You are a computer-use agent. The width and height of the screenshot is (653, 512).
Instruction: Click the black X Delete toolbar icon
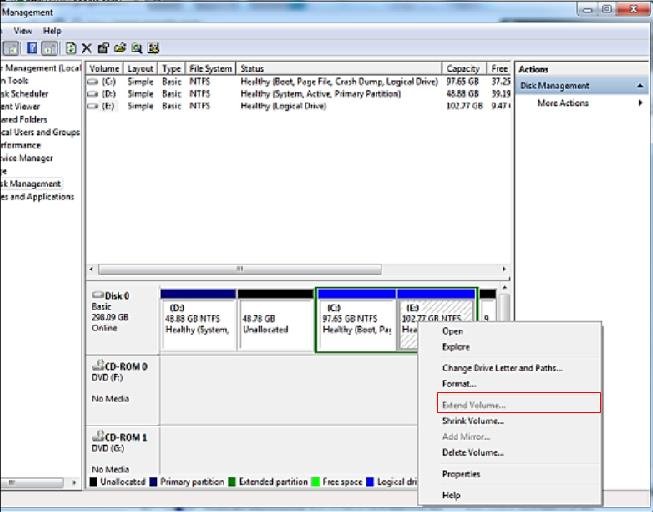[87, 48]
